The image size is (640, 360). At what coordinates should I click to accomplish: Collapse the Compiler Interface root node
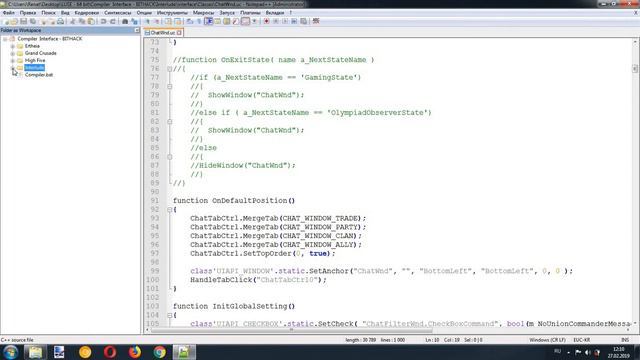click(5, 39)
